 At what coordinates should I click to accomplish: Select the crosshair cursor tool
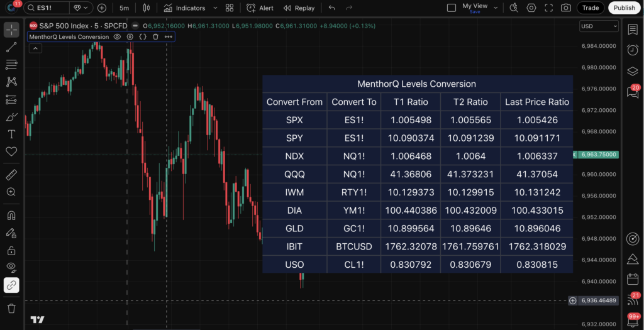pos(11,29)
